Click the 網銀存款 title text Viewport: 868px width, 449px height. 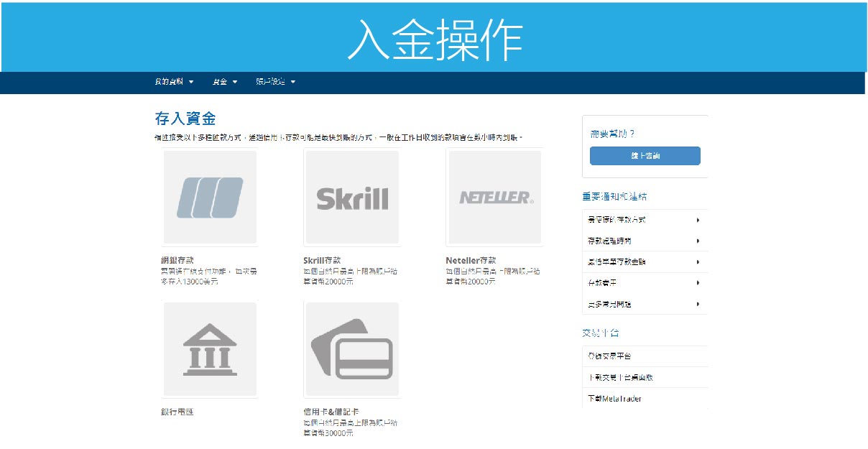click(177, 260)
